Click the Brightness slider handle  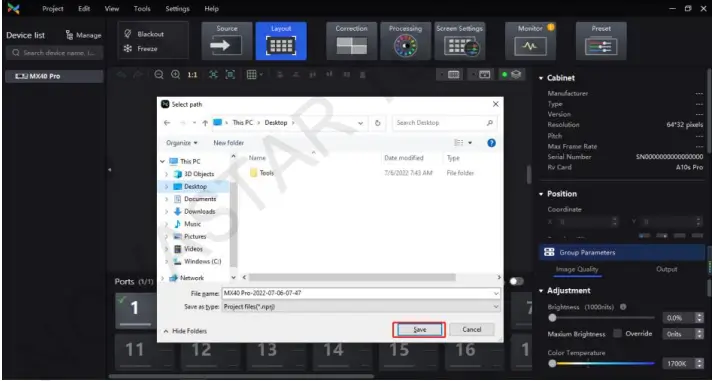552,318
